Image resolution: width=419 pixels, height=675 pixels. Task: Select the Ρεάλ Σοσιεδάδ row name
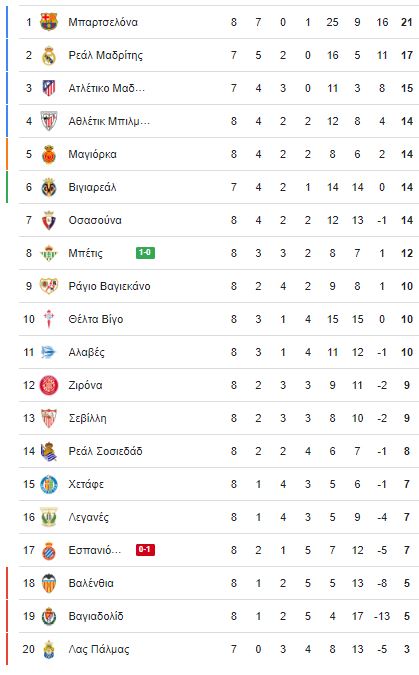pos(105,451)
